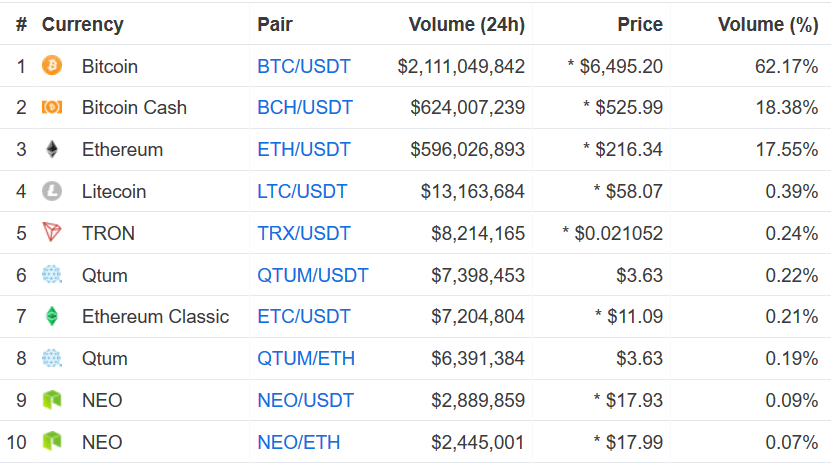The width and height of the screenshot is (832, 465).
Task: Click the Bitcoin Cash logo icon
Action: click(x=52, y=107)
